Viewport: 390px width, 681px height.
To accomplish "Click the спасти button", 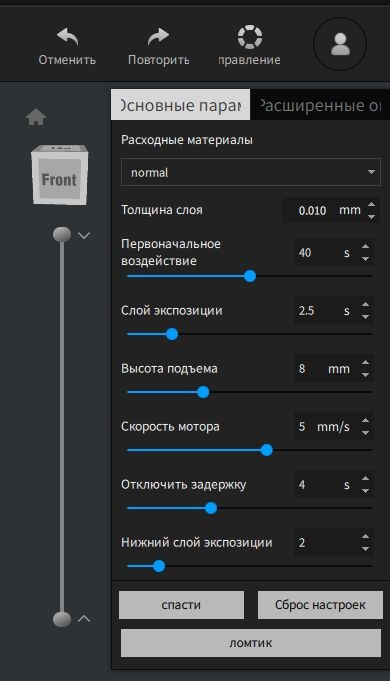I will point(181,605).
